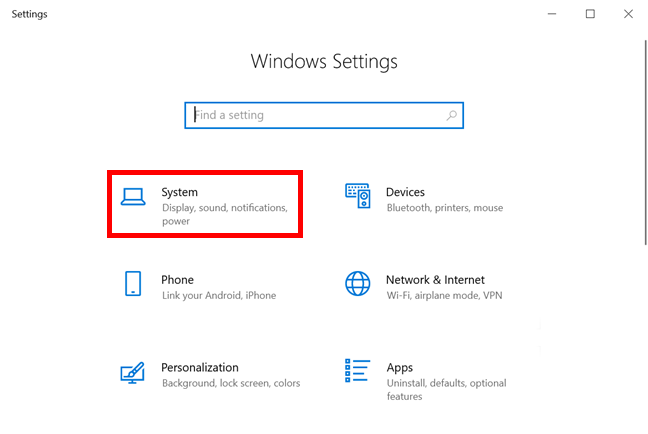Click 'Wi-Fi, airplane mode, VPN' description
Image resolution: width=648 pixels, height=434 pixels.
click(444, 296)
